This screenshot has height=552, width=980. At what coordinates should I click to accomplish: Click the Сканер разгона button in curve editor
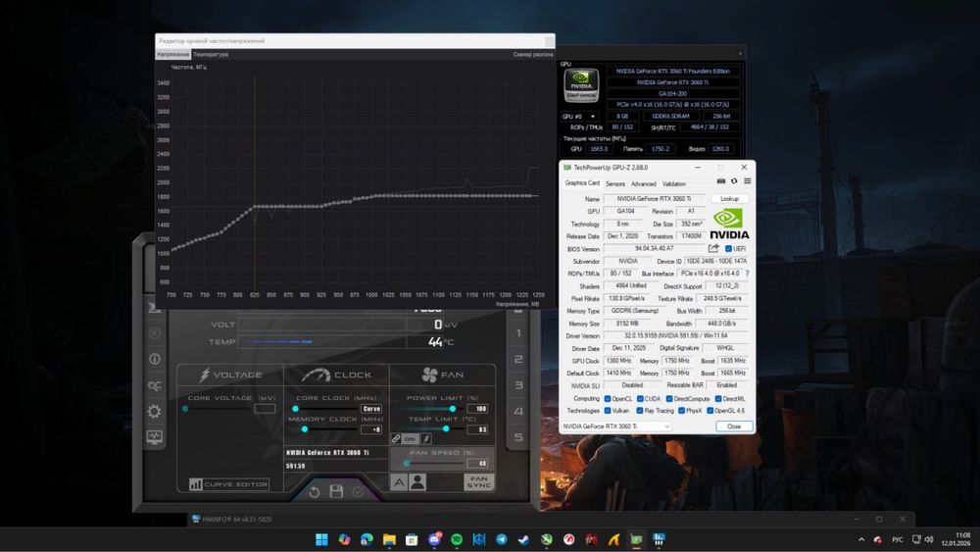pyautogui.click(x=533, y=54)
